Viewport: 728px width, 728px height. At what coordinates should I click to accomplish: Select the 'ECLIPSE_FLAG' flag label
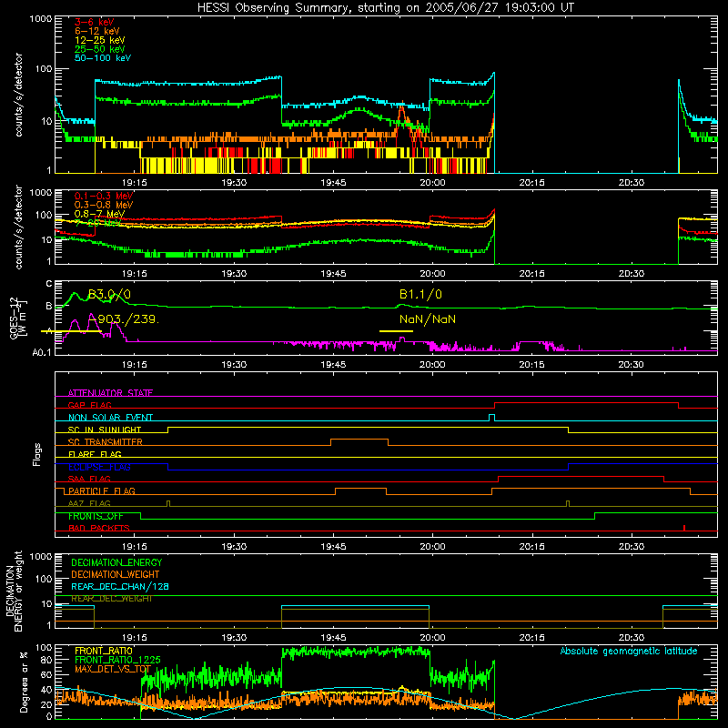[x=99, y=467]
